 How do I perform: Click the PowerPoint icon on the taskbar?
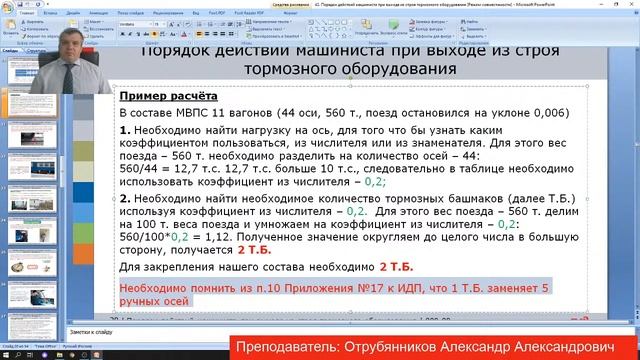(96, 355)
